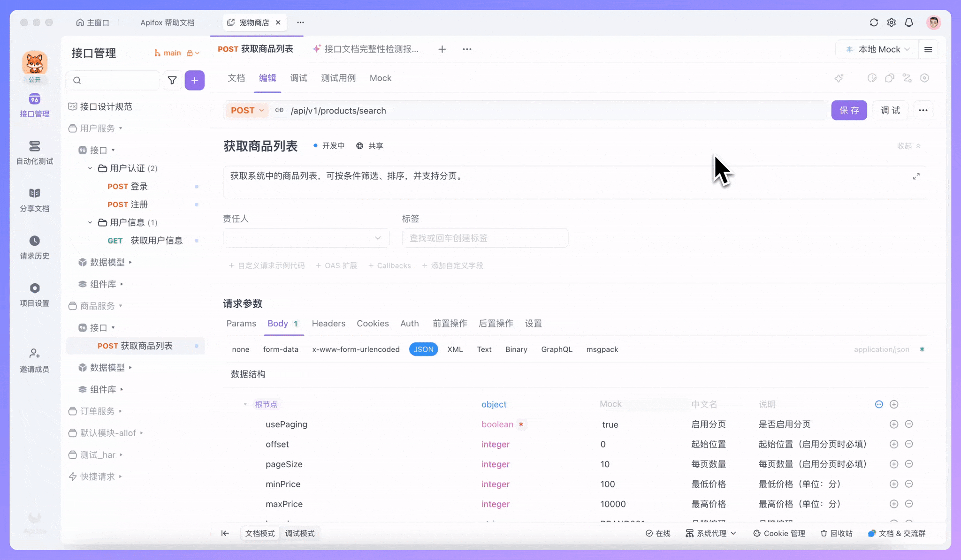
Task: Open the 请求历史 panel in the left sidebar
Action: click(34, 247)
